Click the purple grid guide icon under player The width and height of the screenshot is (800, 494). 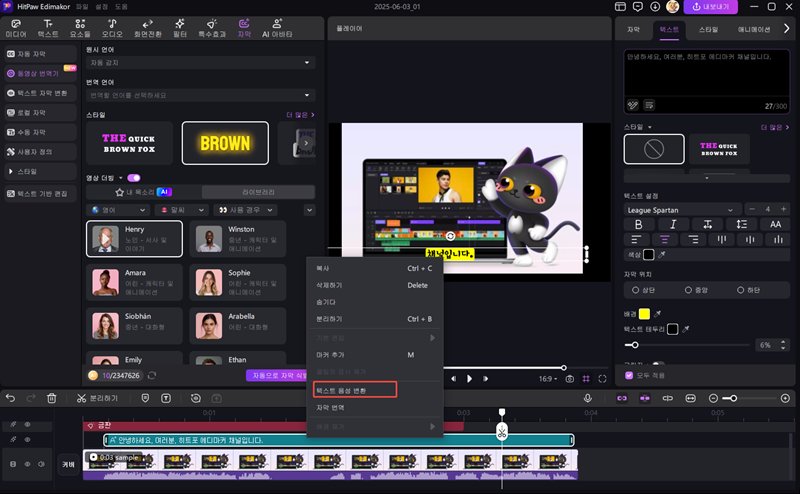tap(586, 379)
